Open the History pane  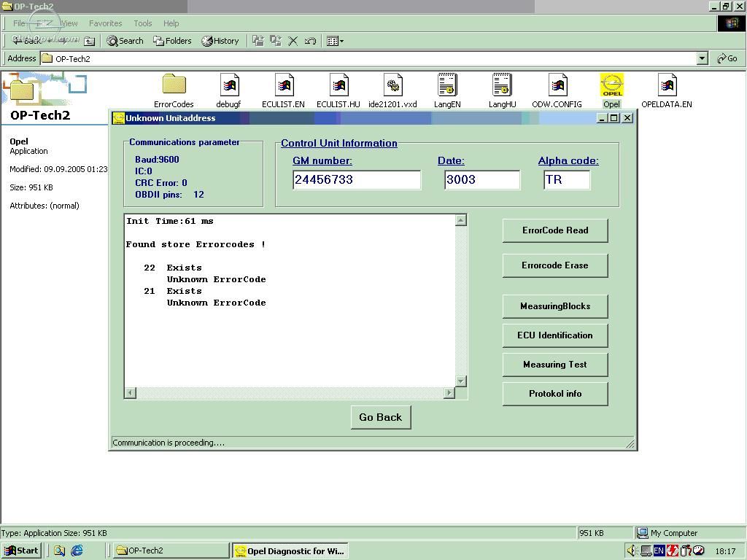pyautogui.click(x=220, y=41)
